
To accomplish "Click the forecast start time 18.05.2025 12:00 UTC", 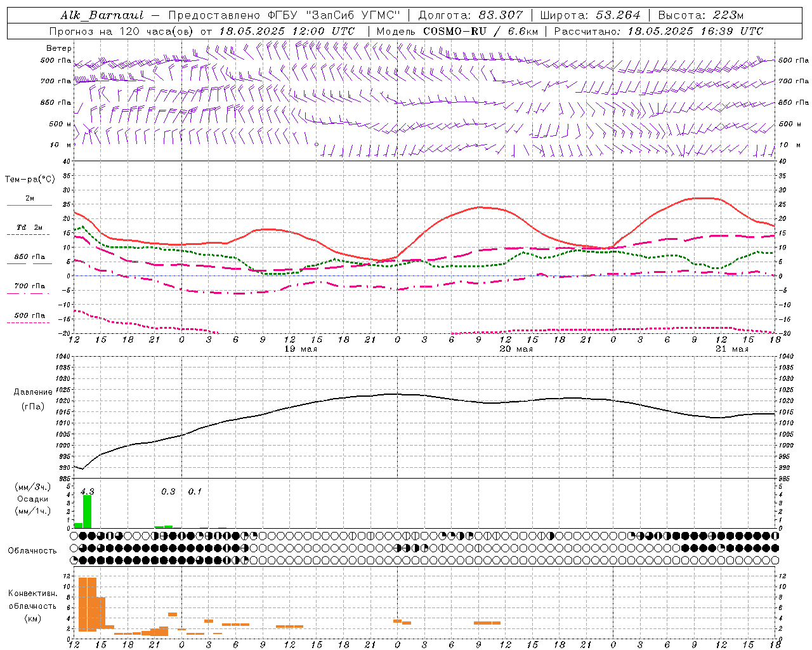I will pyautogui.click(x=287, y=31).
